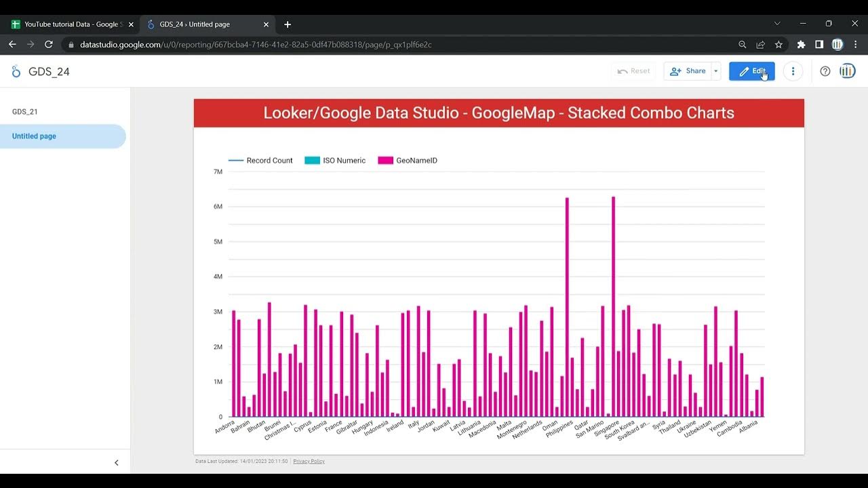Select GDS_21 page in sidebar
The width and height of the screenshot is (868, 488).
point(25,112)
